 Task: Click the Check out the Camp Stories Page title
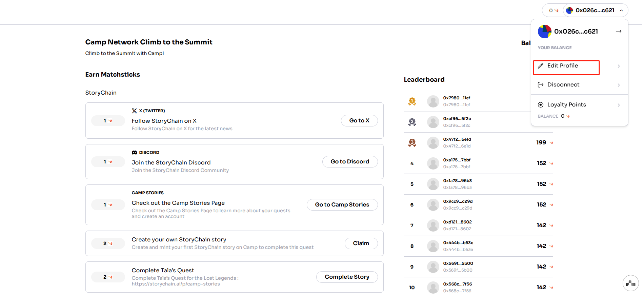pyautogui.click(x=178, y=203)
